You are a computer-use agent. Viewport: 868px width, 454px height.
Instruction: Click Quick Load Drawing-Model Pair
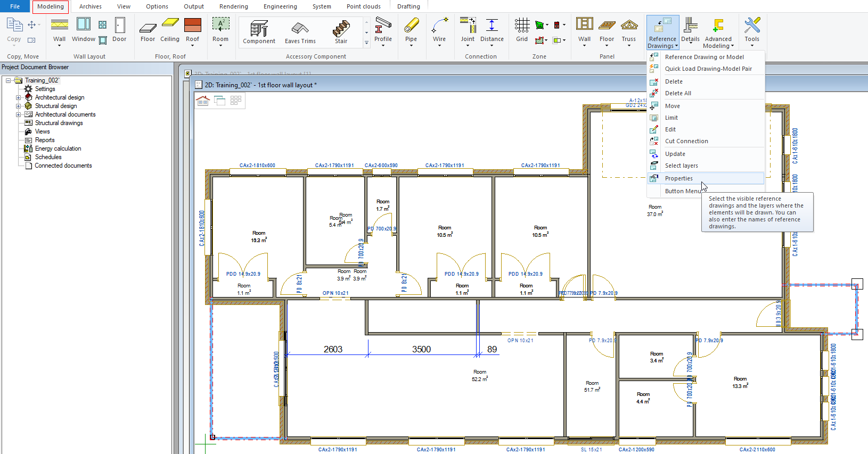click(708, 69)
